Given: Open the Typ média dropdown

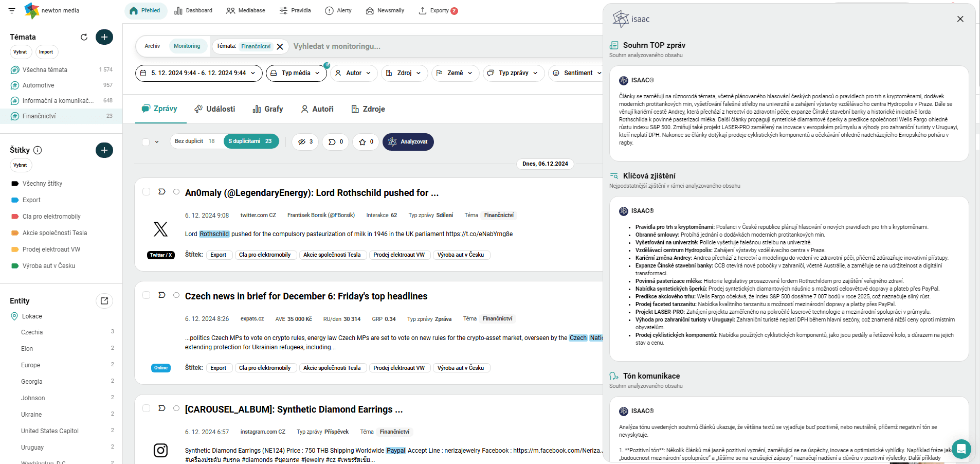Looking at the screenshot, I should 296,73.
